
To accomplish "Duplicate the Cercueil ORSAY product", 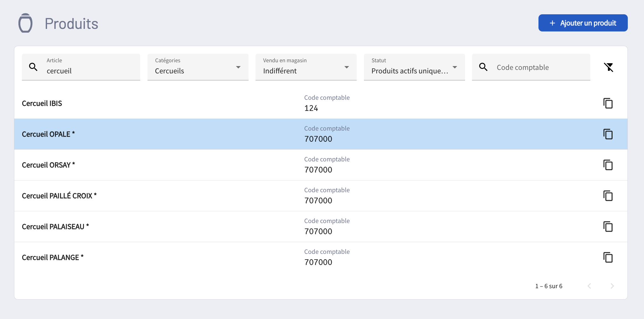I will (x=608, y=165).
